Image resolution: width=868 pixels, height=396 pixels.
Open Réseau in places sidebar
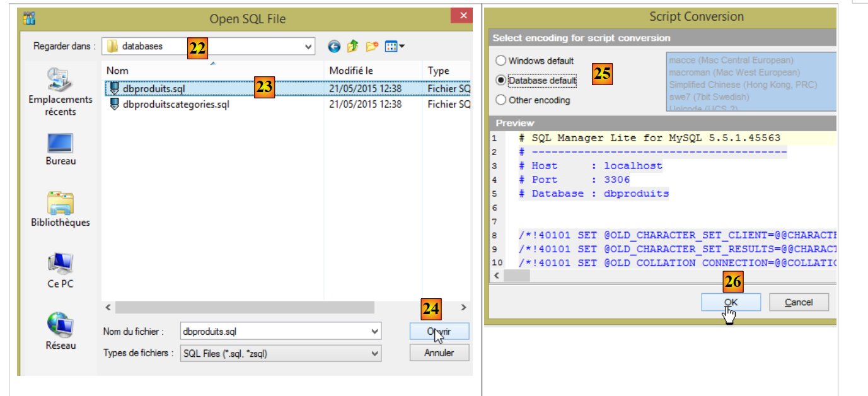click(61, 332)
